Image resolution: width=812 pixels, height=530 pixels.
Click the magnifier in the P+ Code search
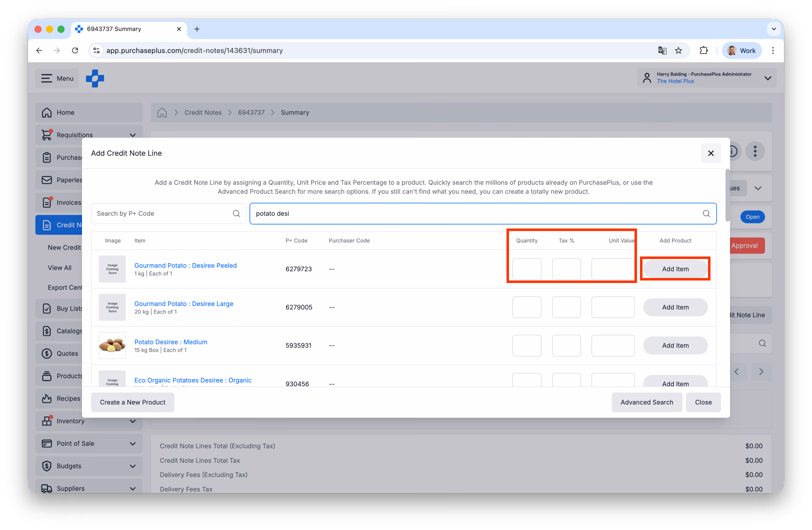point(236,213)
